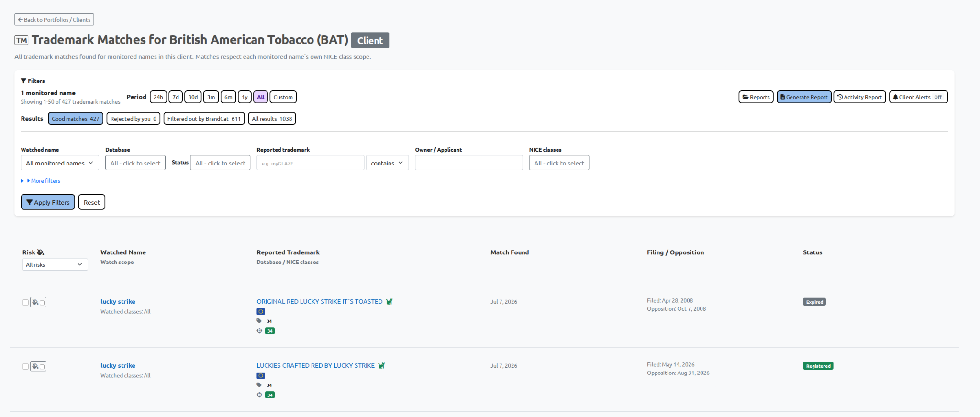This screenshot has width=980, height=417.
Task: Open the All monitored names dropdown
Action: tap(60, 163)
